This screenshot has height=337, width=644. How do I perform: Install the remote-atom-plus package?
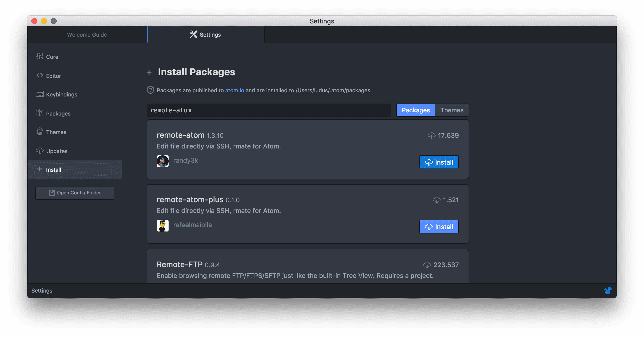coord(439,227)
